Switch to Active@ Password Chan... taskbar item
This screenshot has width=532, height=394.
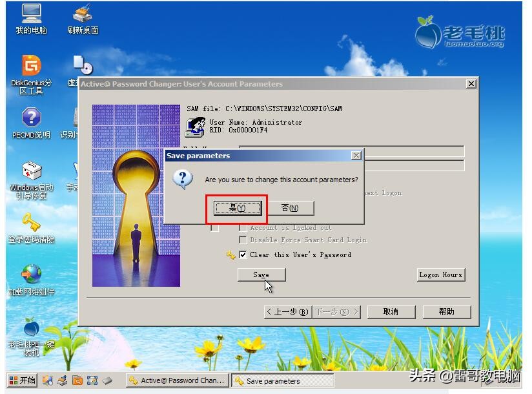[x=178, y=380]
